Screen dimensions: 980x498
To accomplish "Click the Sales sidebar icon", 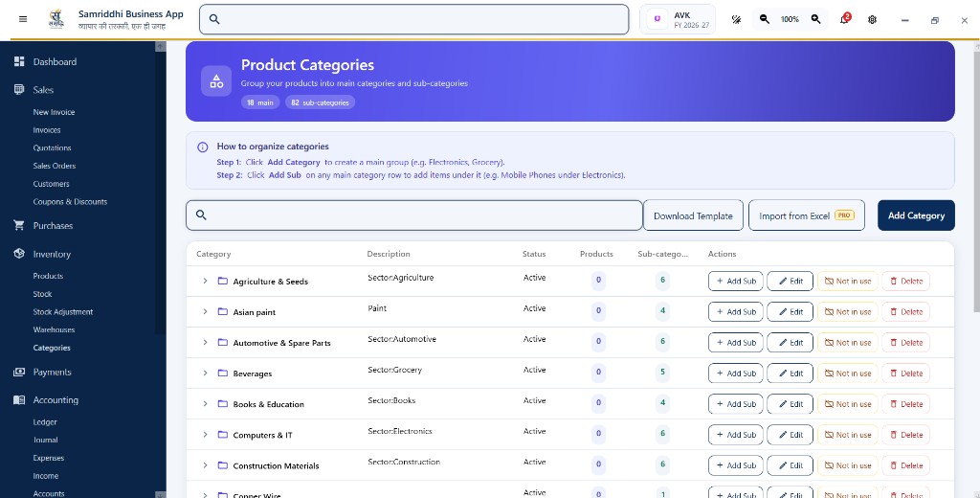I will click(19, 89).
